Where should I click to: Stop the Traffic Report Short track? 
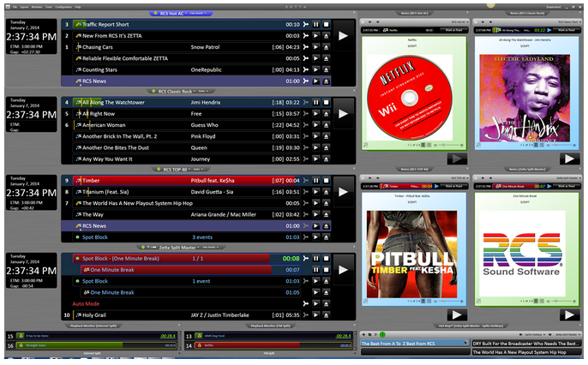[326, 25]
